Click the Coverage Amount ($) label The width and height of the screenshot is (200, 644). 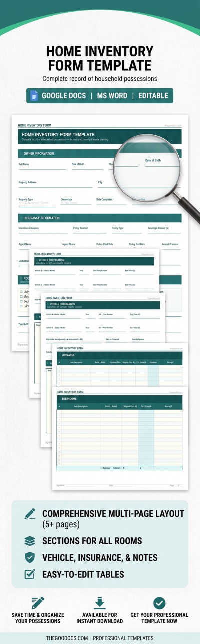[158, 228]
